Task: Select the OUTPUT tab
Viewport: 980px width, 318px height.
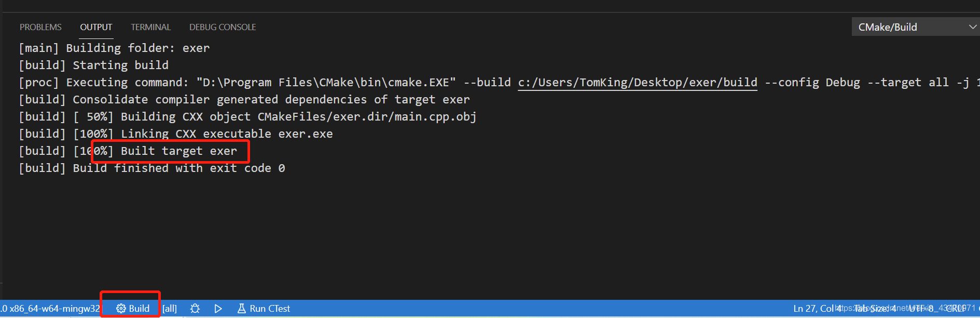Action: pyautogui.click(x=95, y=27)
